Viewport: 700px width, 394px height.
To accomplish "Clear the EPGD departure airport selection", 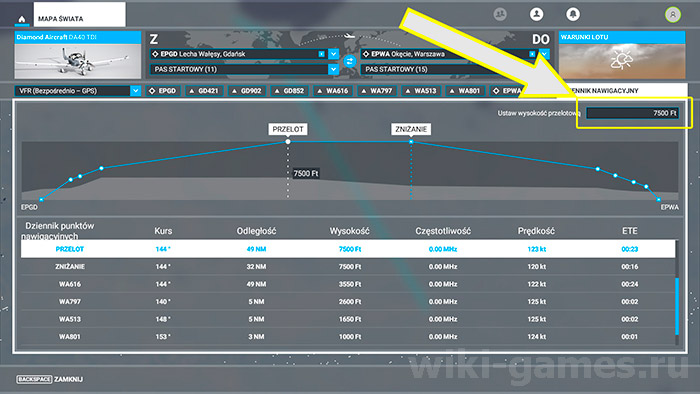I will click(x=321, y=54).
